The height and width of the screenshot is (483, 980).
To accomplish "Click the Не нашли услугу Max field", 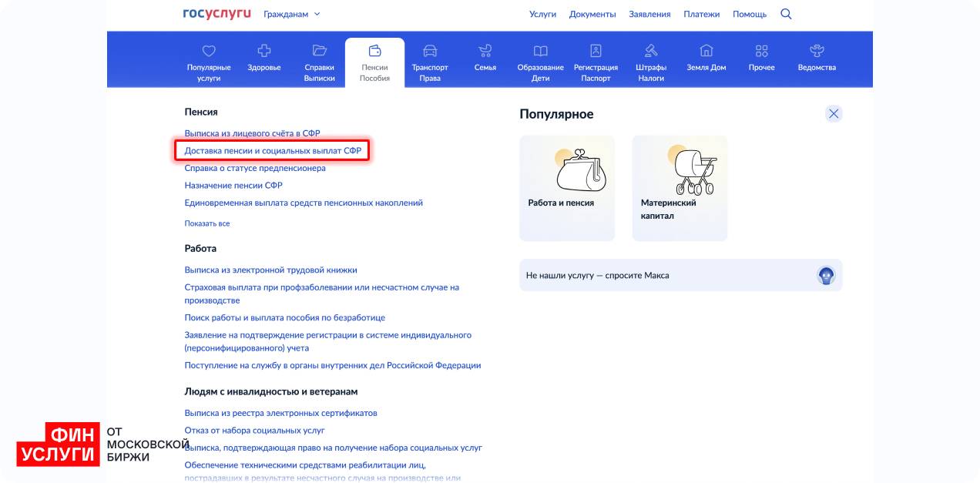I will [663, 275].
